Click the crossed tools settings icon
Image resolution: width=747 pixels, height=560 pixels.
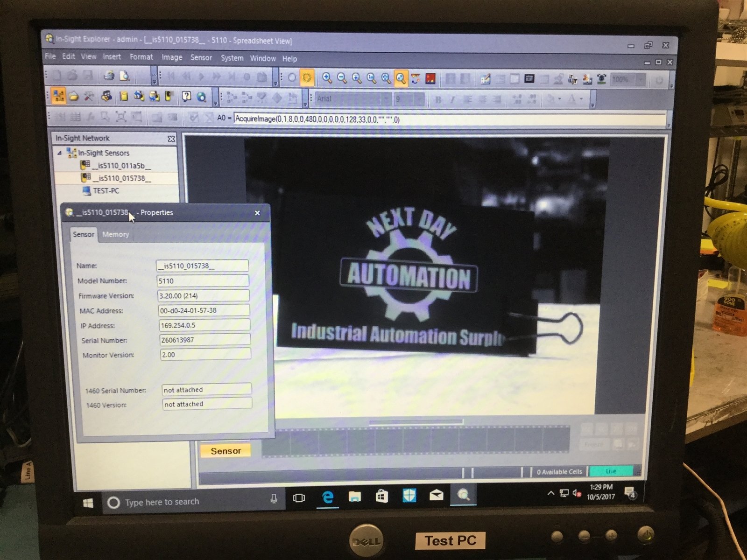click(x=89, y=96)
